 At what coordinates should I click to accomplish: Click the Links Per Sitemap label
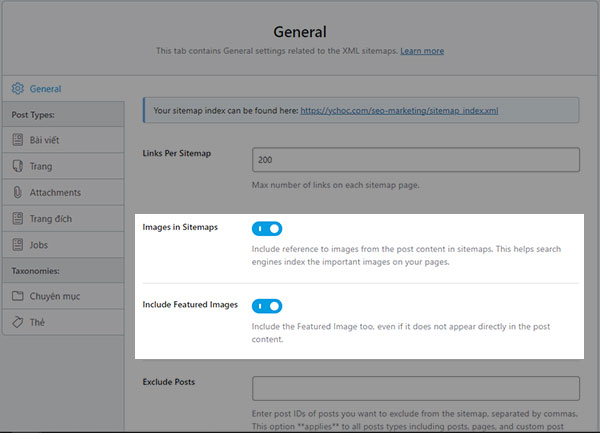click(x=177, y=153)
